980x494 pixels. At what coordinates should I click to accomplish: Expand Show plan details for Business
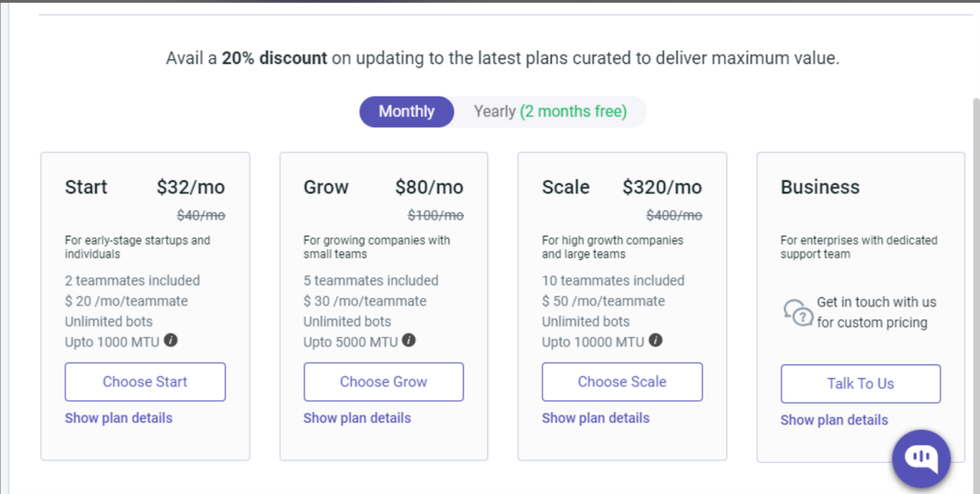click(834, 420)
